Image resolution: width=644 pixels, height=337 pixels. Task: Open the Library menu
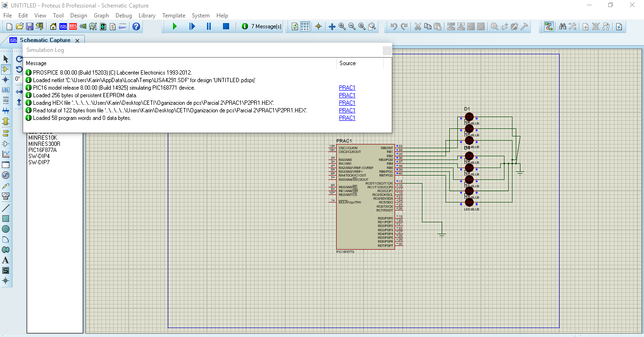[x=147, y=15]
